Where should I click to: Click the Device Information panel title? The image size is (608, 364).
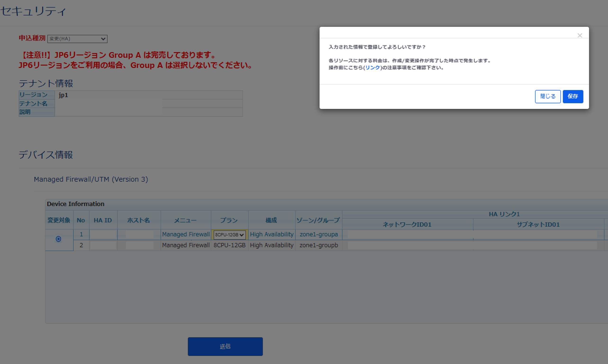pyautogui.click(x=76, y=204)
